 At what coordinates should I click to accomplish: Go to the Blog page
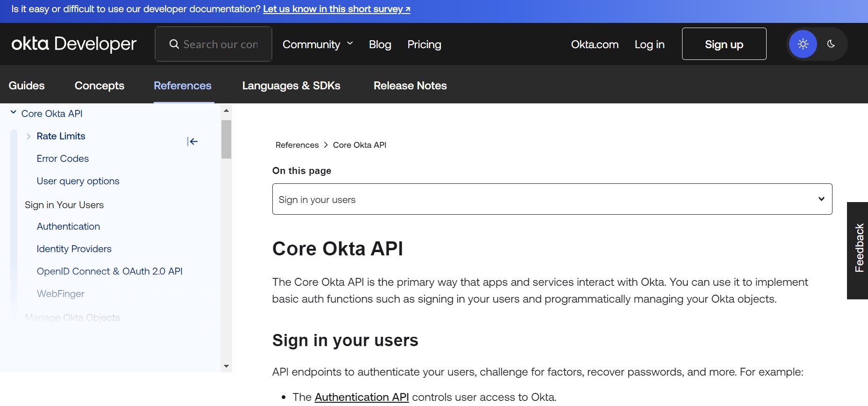380,44
